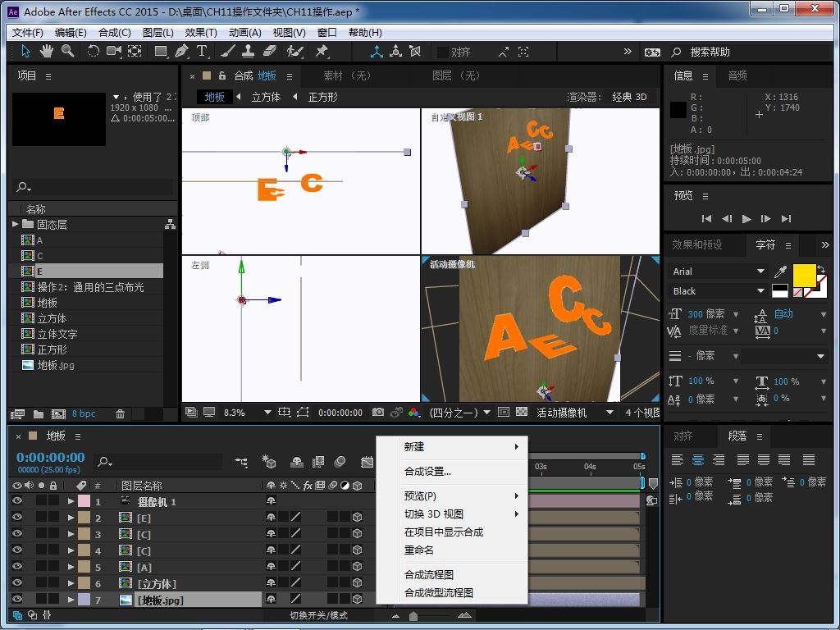This screenshot has height=630, width=840.
Task: Click the new folder icon in Project panel
Action: (38, 413)
